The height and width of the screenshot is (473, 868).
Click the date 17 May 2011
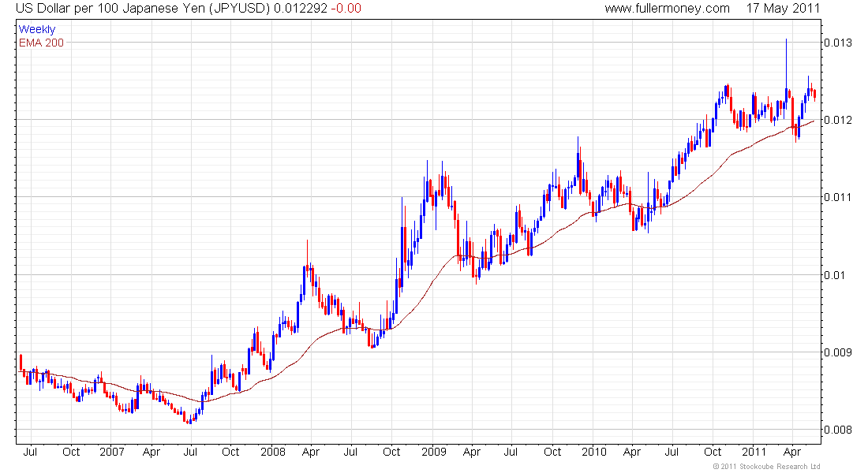pos(783,9)
